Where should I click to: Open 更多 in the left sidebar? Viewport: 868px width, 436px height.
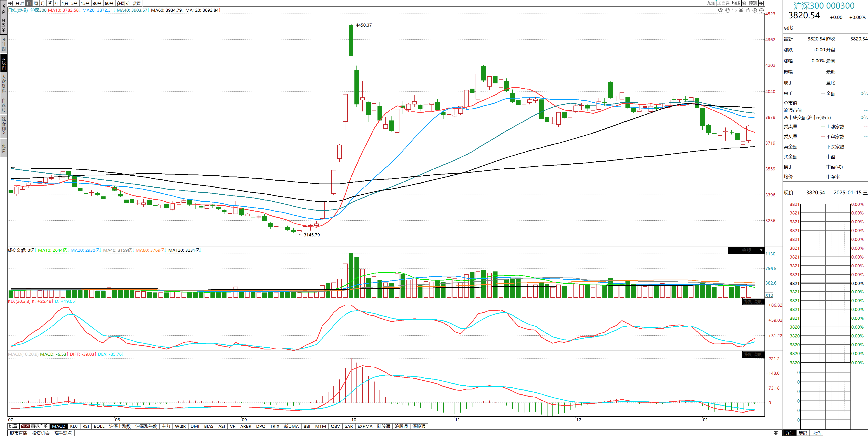(4, 148)
